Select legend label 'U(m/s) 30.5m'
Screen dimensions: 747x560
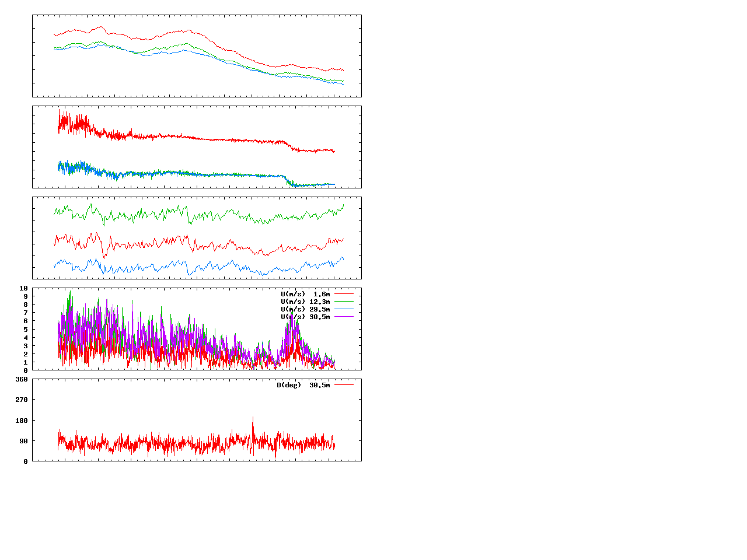(305, 317)
